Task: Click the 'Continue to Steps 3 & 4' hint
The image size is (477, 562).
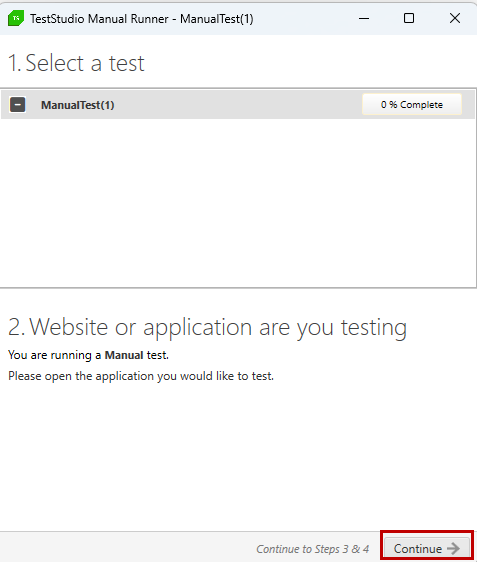Action: point(313,549)
